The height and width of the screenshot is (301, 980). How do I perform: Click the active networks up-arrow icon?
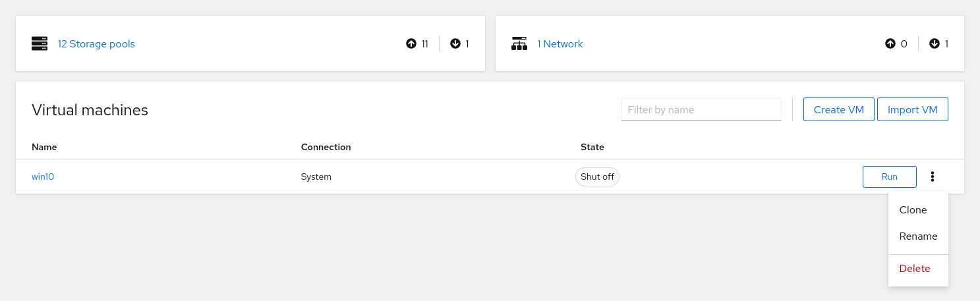890,44
